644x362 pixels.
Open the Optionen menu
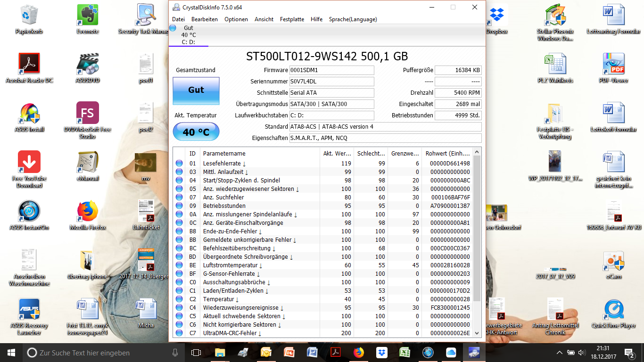tap(236, 19)
